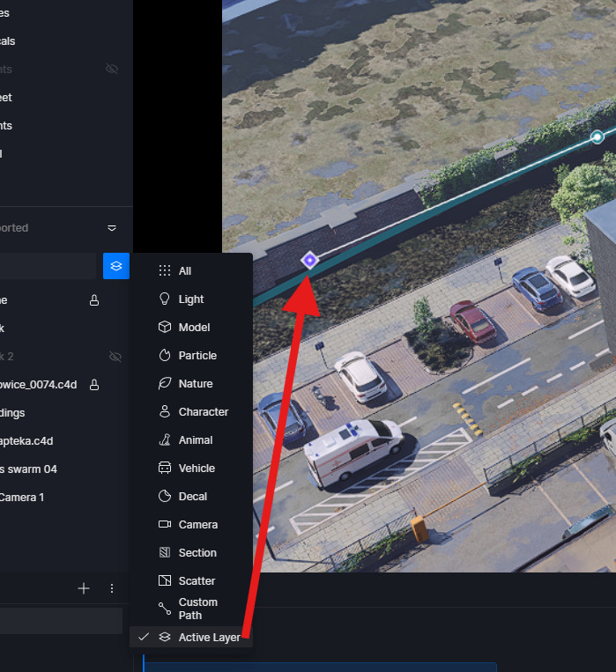Filter the list by Vehicle

[x=196, y=469]
